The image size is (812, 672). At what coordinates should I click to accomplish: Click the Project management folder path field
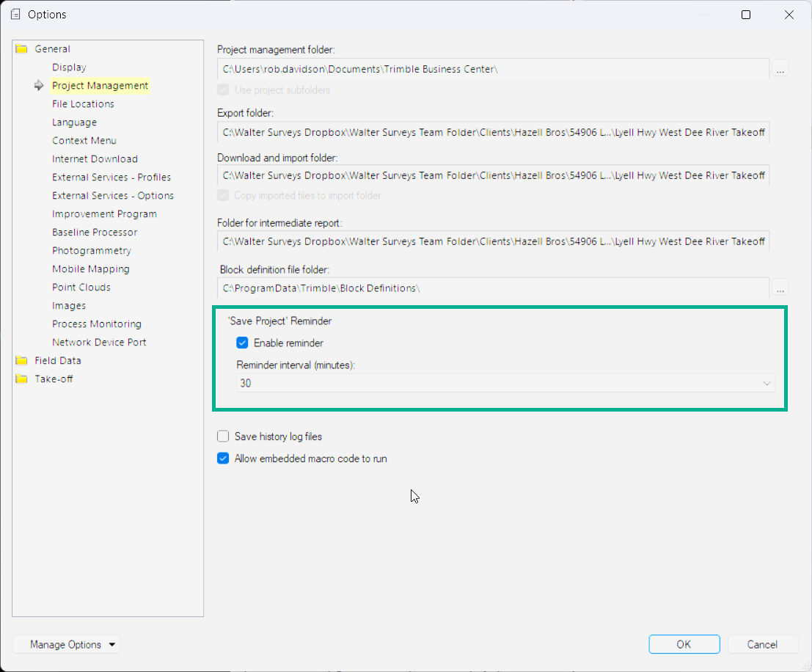(x=493, y=69)
